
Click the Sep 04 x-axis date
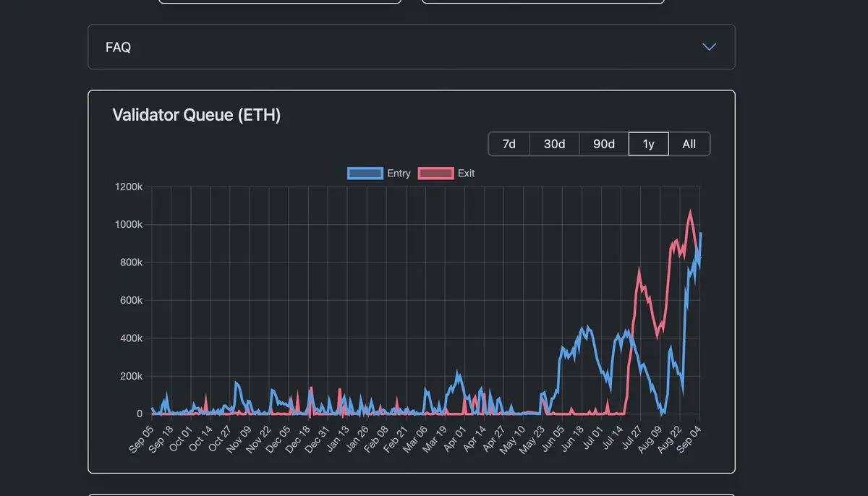(688, 439)
